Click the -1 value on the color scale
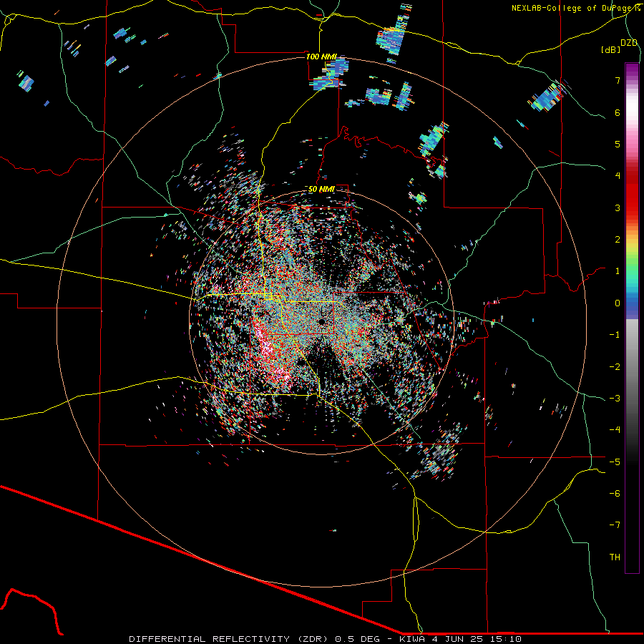This screenshot has height=644, width=644. [615, 335]
